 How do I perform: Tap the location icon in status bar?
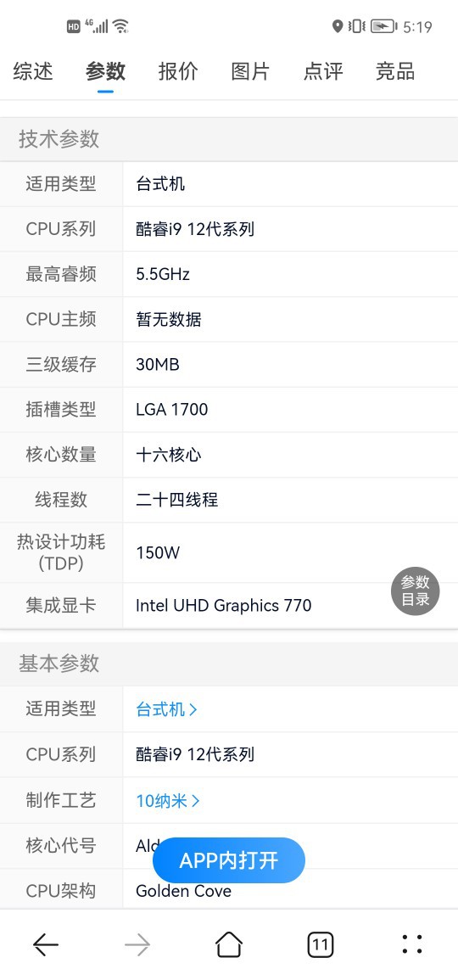pyautogui.click(x=338, y=26)
